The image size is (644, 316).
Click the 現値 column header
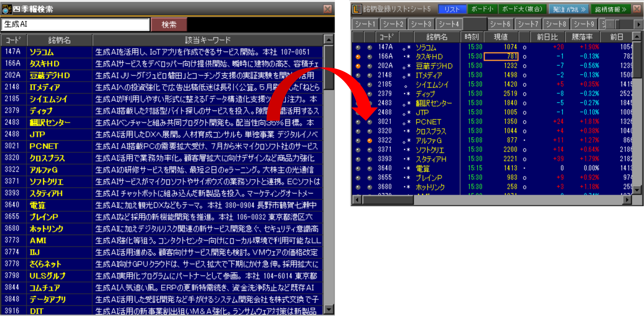501,37
